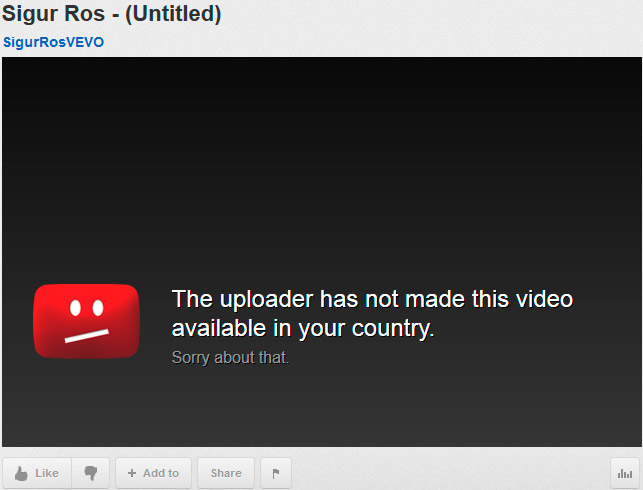
Task: Click the plus icon in Add to
Action: pos(132,473)
